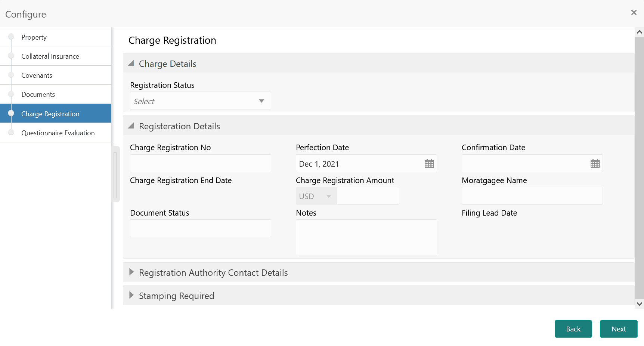
Task: Click inside the Notes text area
Action: coord(366,237)
